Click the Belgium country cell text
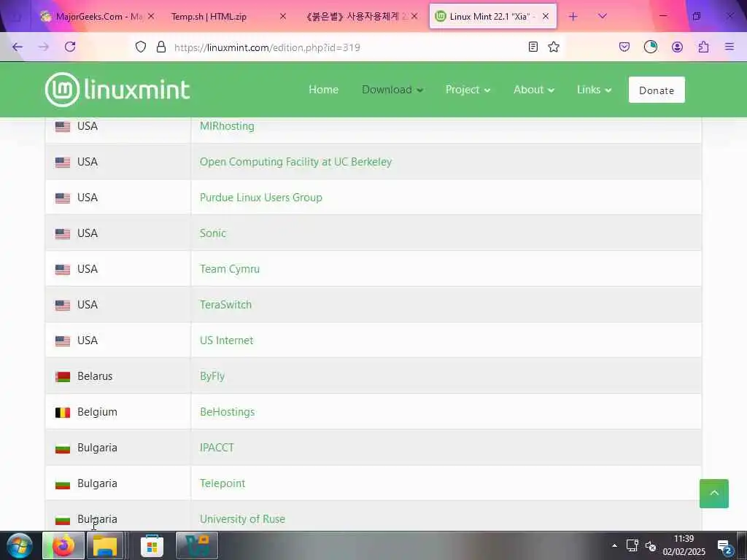 tap(97, 412)
